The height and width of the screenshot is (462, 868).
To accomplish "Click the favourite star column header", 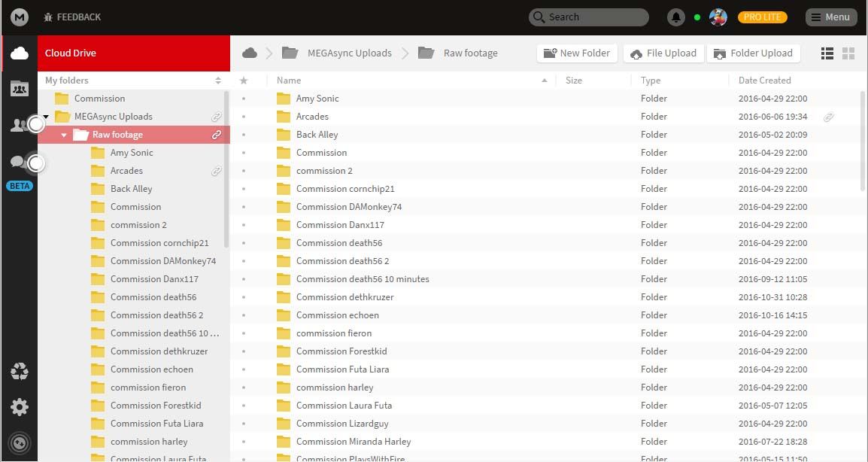I will click(x=244, y=81).
